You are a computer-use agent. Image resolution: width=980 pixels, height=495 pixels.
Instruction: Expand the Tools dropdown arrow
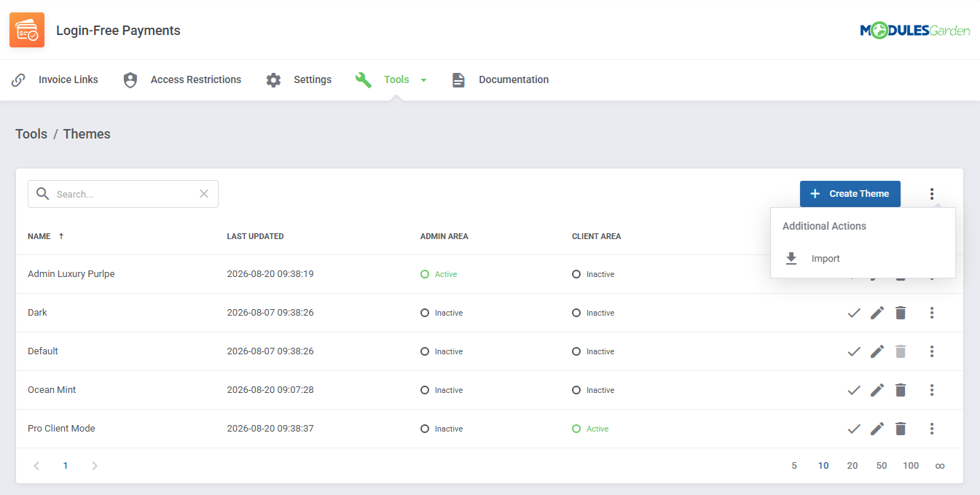[x=423, y=80]
